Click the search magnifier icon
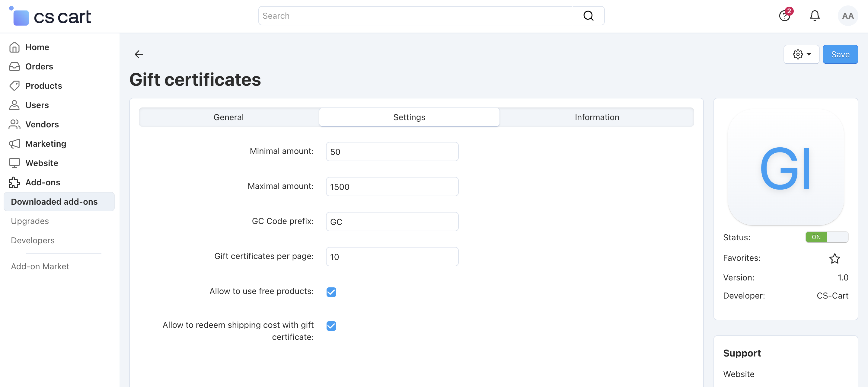The width and height of the screenshot is (868, 387). tap(588, 16)
